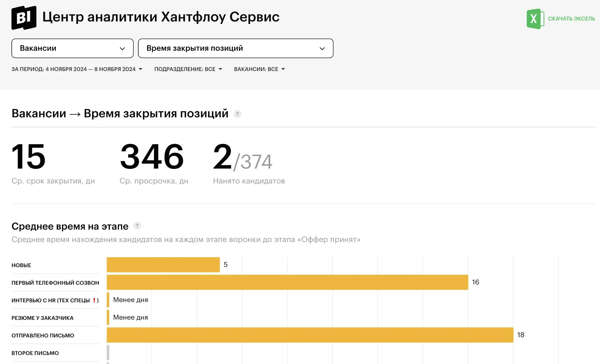The height and width of the screenshot is (364, 600).
Task: Click the Скачать эксель link
Action: pos(571,19)
